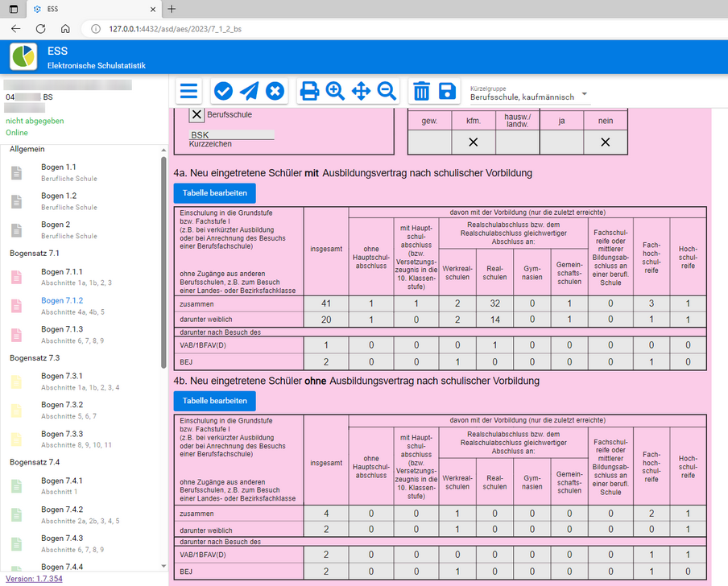This screenshot has height=586, width=728.
Task: Click 4a darunter weiblich Realschulen cell 14
Action: (x=495, y=320)
